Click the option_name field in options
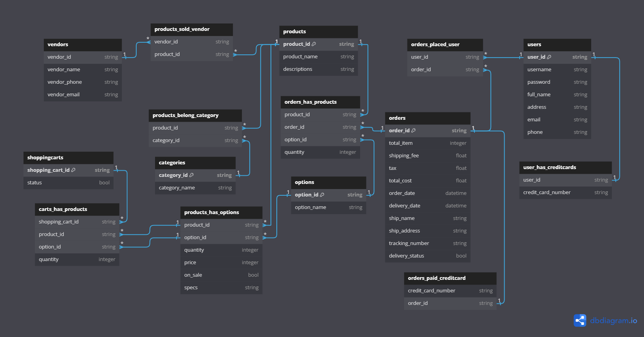The image size is (644, 337). (328, 207)
